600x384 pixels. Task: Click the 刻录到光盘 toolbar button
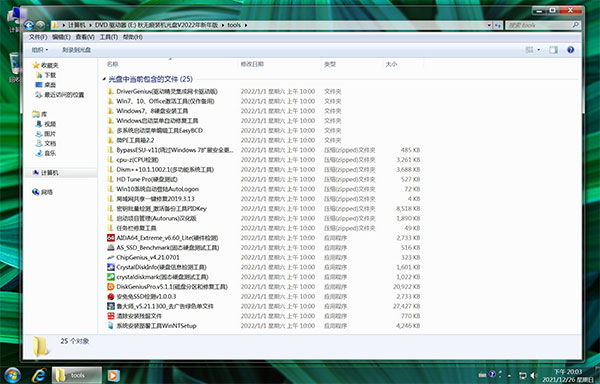77,50
